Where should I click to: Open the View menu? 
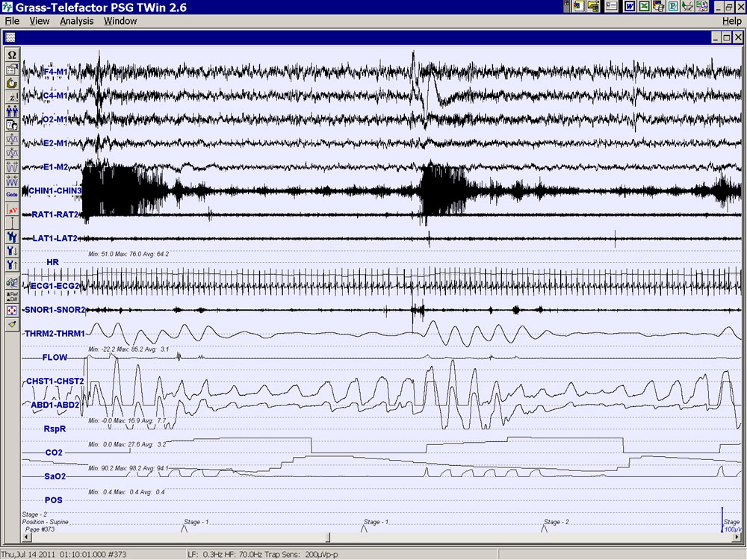pos(40,21)
